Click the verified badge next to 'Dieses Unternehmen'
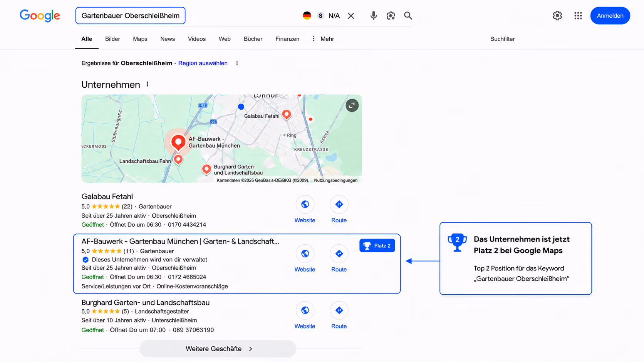 click(x=86, y=260)
